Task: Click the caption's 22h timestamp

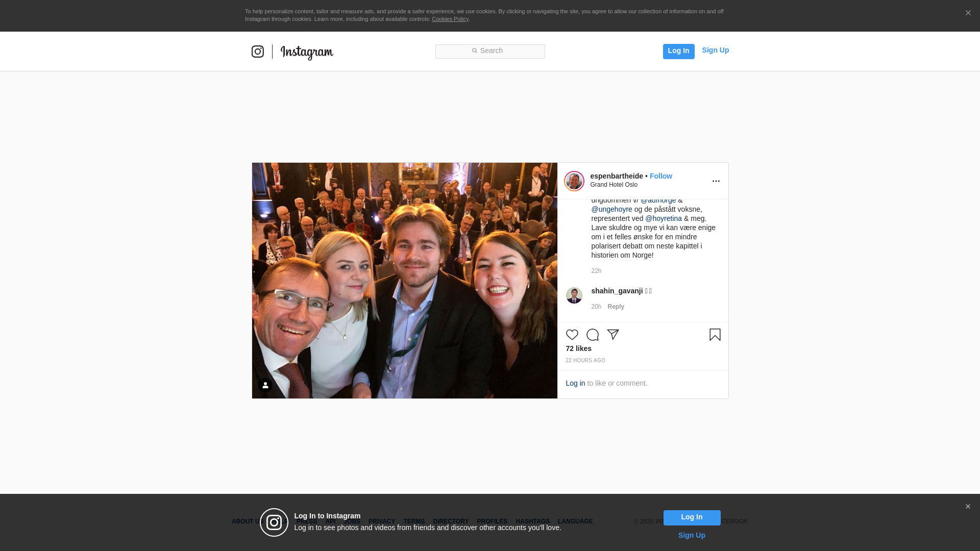Action: pos(596,271)
